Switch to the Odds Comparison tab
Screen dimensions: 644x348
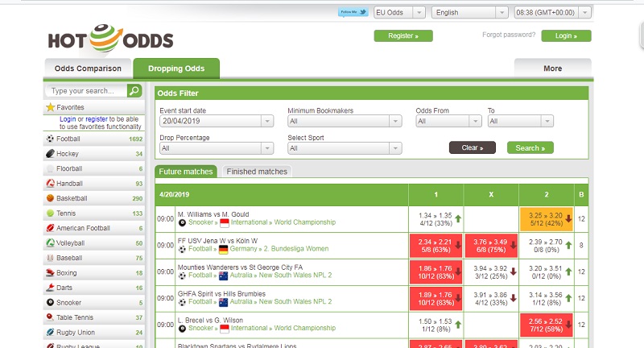tap(88, 68)
